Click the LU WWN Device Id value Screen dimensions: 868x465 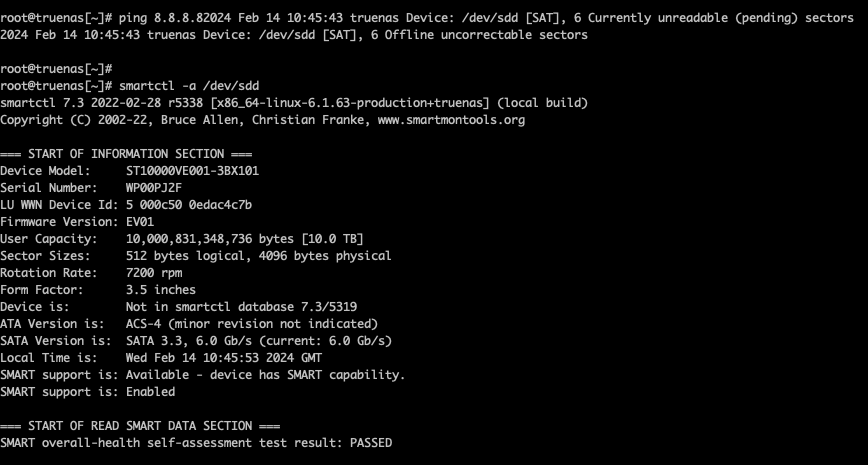[x=189, y=205]
